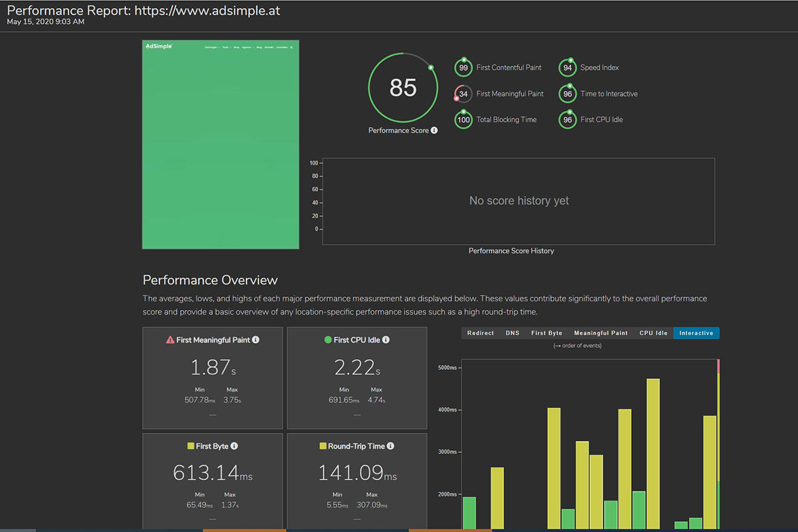Click the First Byte tab above the chart
798x532 pixels.
tap(547, 333)
